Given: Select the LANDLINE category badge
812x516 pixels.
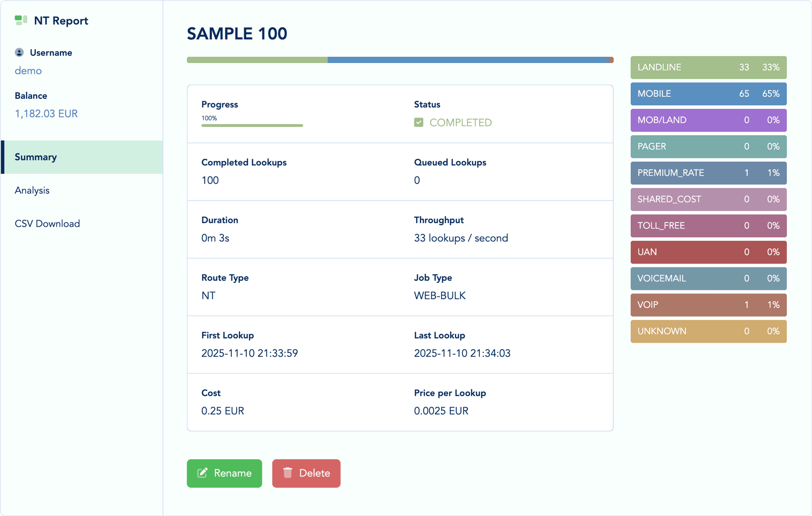Looking at the screenshot, I should click(x=708, y=67).
